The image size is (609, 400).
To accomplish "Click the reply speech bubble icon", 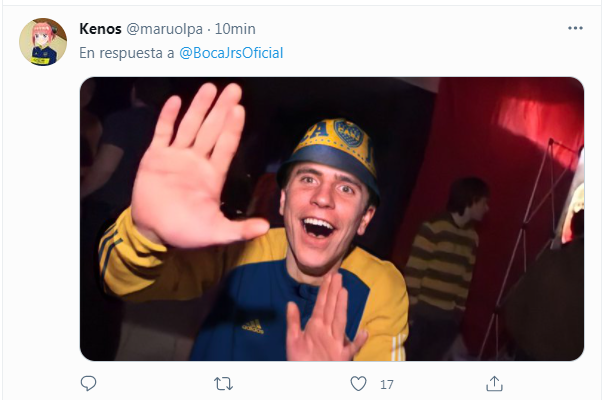I will coord(88,383).
